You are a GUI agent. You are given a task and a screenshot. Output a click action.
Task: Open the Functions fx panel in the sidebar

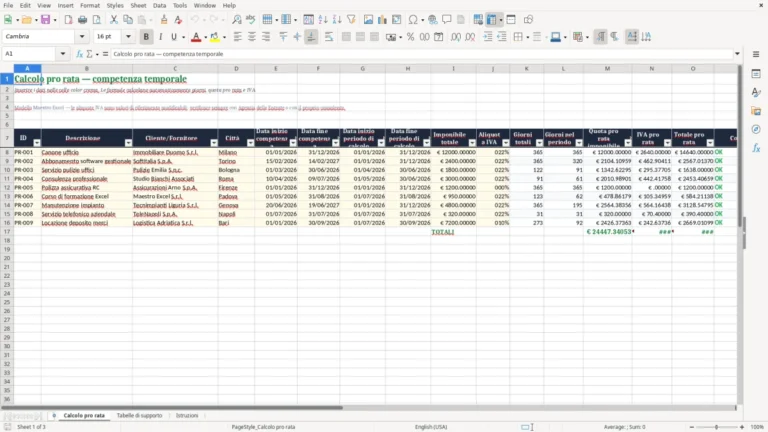point(756,148)
